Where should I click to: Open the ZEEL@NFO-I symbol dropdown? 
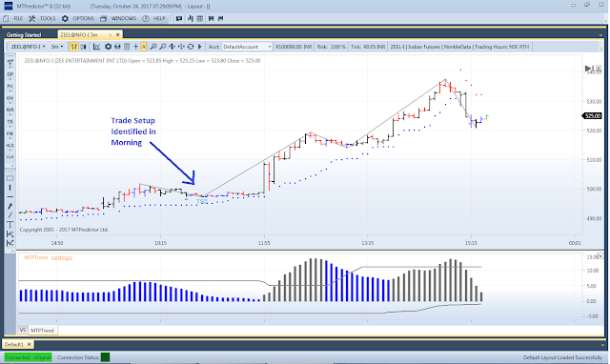click(x=28, y=47)
